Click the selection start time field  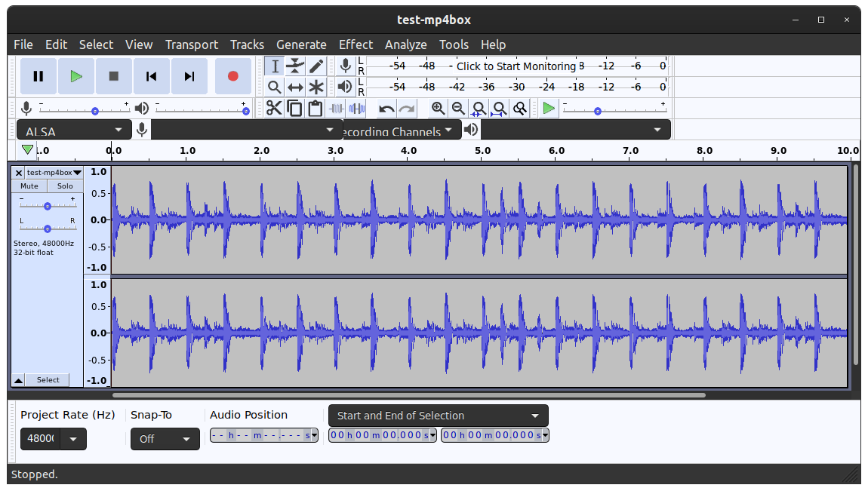[383, 435]
